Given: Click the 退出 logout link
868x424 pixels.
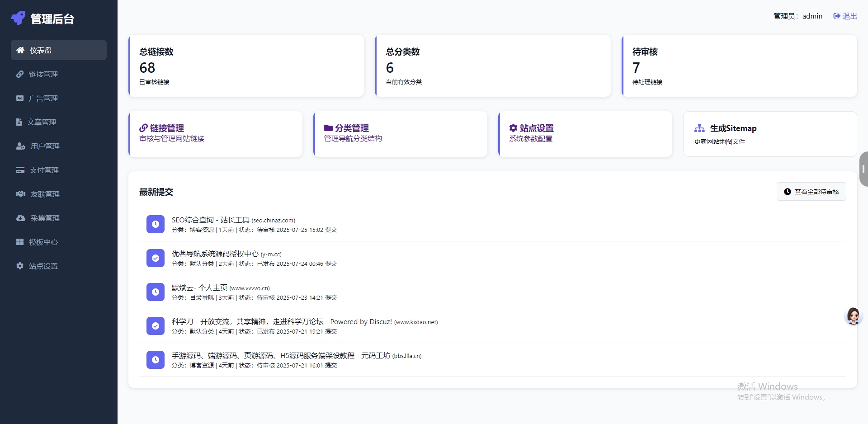Looking at the screenshot, I should pos(844,16).
